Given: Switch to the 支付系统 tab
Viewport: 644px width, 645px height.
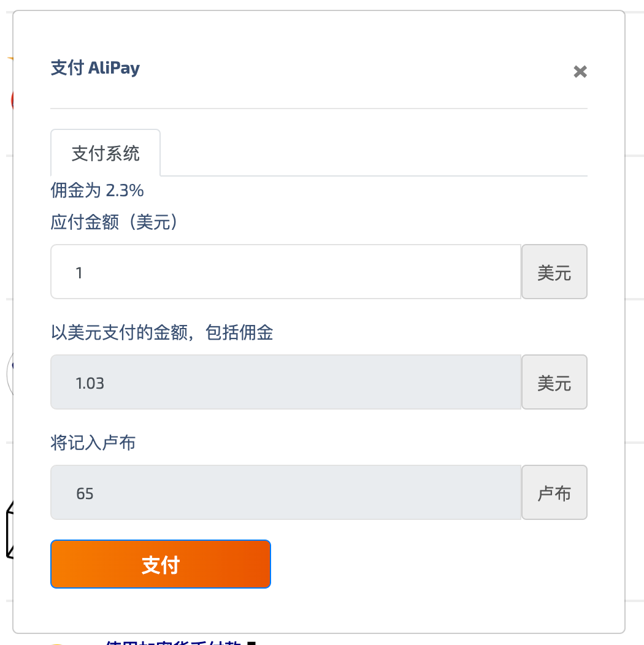Looking at the screenshot, I should click(105, 153).
